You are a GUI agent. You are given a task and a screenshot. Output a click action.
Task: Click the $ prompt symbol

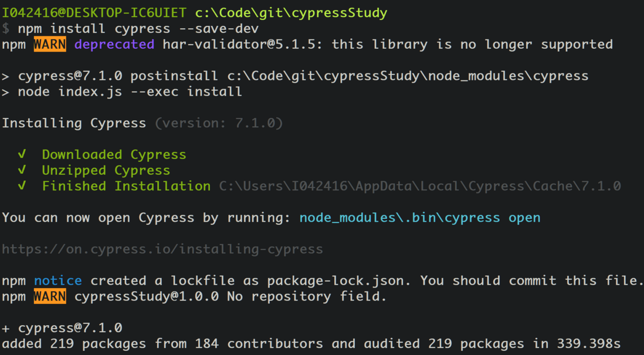tap(5, 29)
